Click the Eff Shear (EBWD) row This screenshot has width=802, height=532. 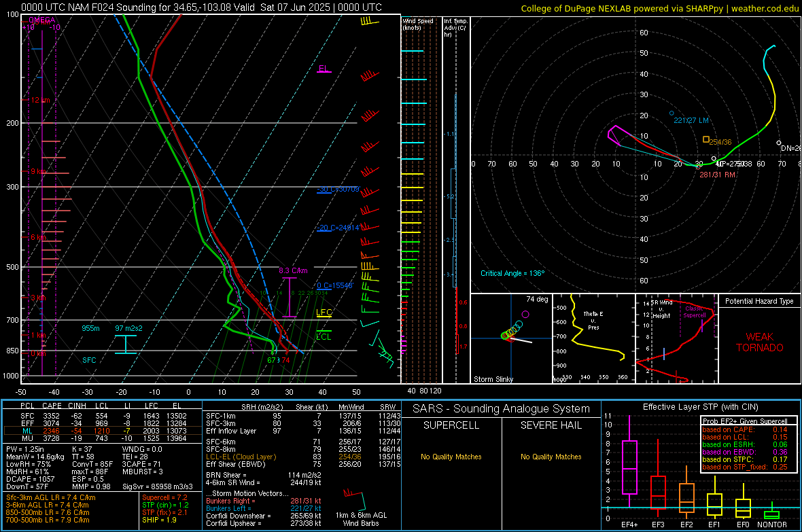pos(303,464)
